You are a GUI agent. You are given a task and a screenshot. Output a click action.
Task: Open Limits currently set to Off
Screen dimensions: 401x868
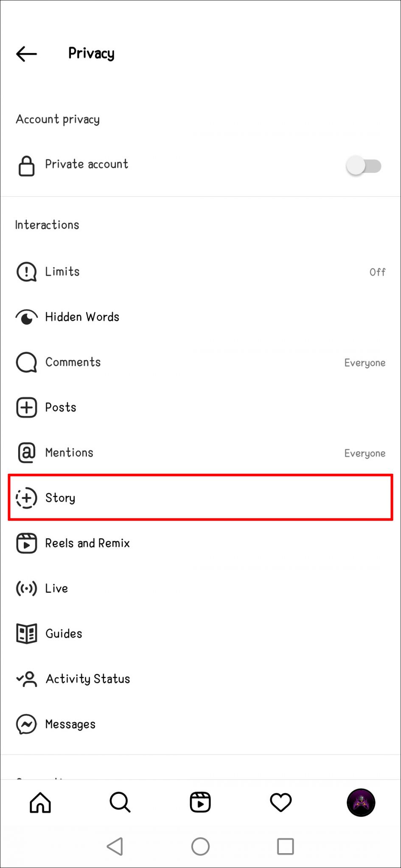(x=377, y=272)
